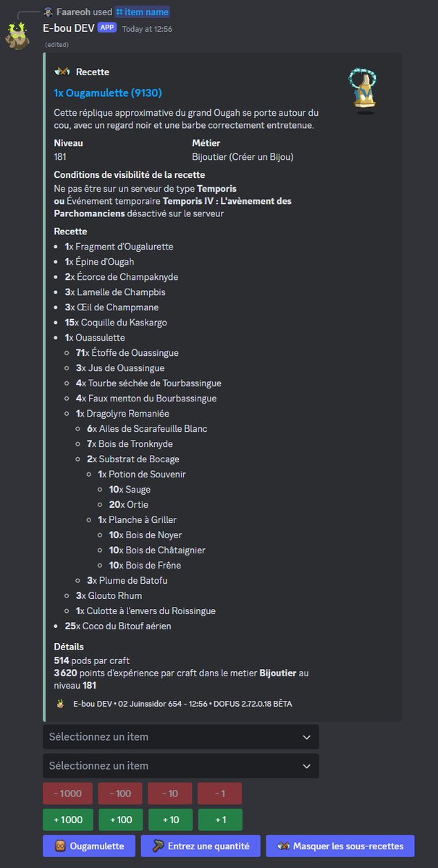438x868 pixels.
Task: Click sub-recipe 1x Dragolyre Remaniée
Action: click(122, 414)
